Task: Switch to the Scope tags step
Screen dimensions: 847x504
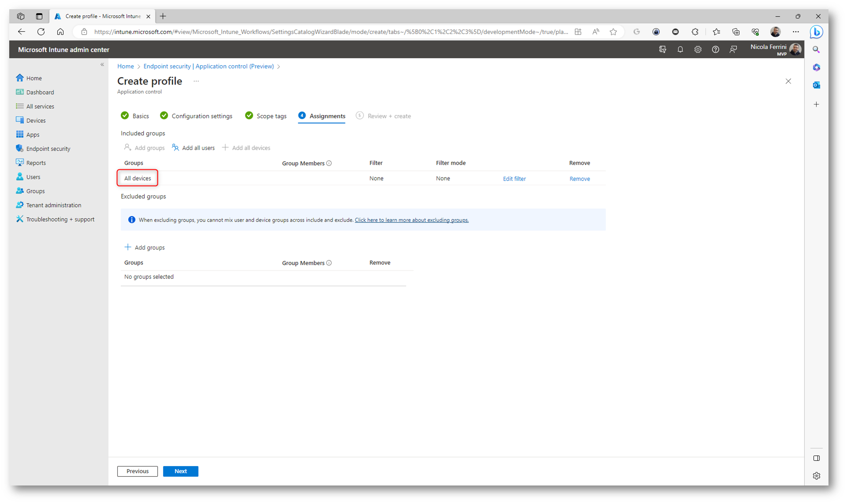Action: pyautogui.click(x=266, y=116)
